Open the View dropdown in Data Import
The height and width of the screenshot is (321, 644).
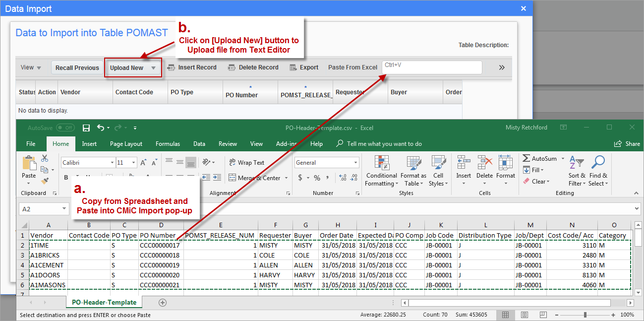[x=31, y=67]
